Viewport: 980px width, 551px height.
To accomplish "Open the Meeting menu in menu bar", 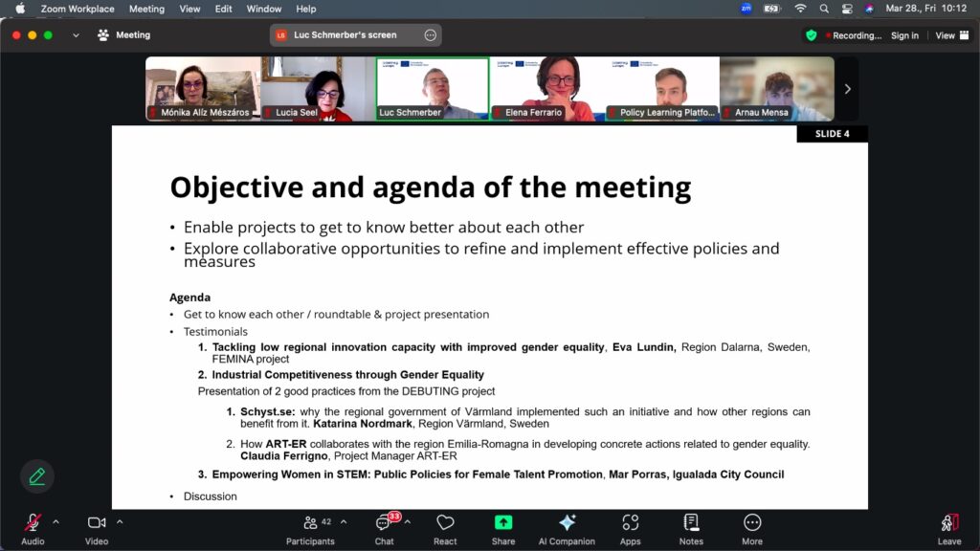I will click(146, 9).
